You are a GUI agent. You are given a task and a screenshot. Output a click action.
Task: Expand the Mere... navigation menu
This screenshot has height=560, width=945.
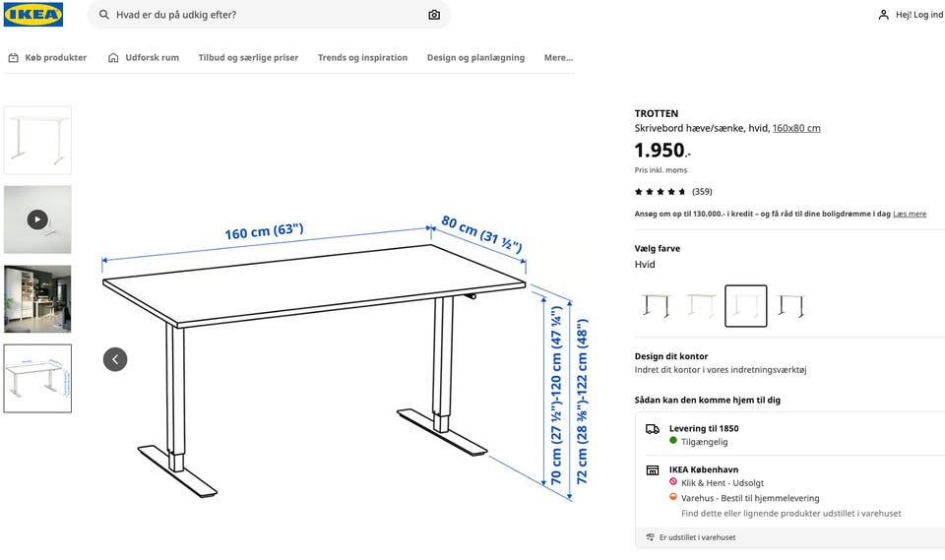[x=558, y=58]
